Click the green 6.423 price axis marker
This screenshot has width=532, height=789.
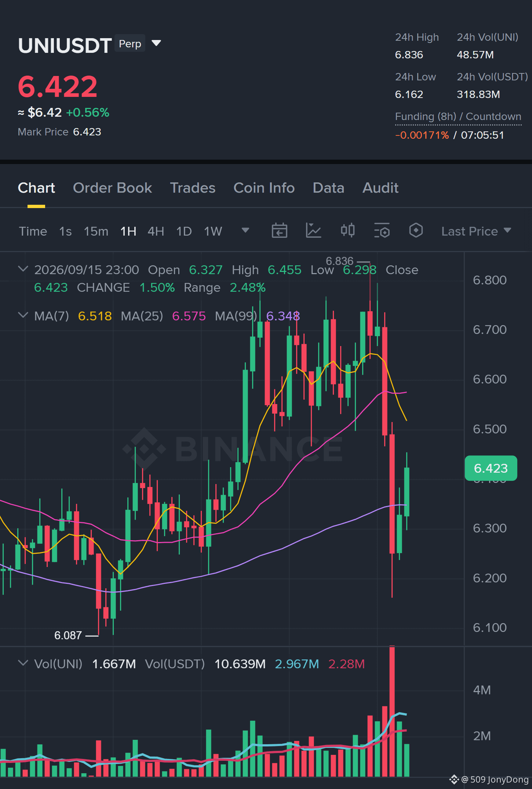click(x=491, y=468)
